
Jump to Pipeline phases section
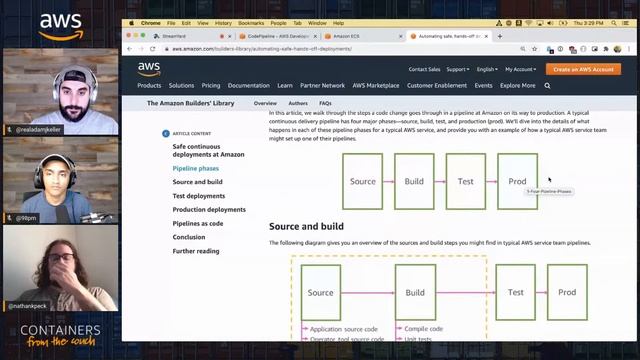[x=196, y=168]
